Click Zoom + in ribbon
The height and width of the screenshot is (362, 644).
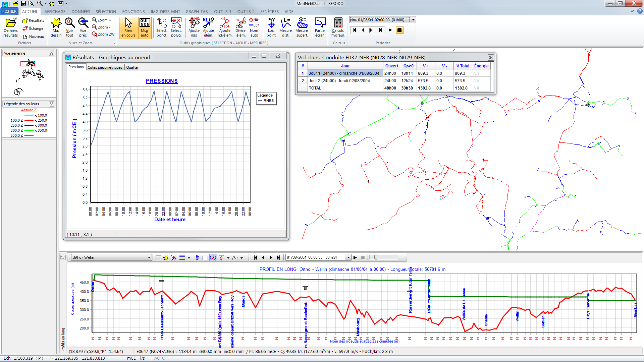click(102, 20)
